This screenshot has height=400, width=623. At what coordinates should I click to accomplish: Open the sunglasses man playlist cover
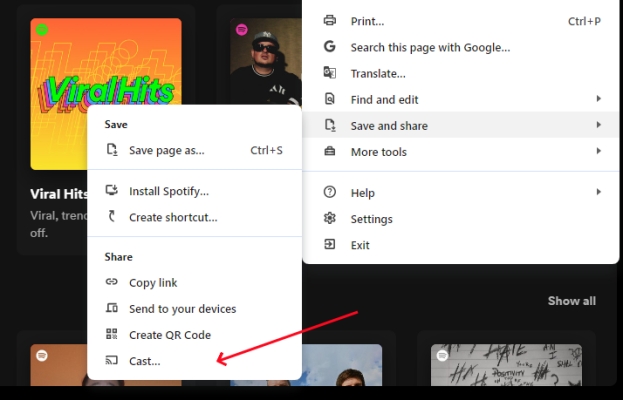tap(266, 62)
